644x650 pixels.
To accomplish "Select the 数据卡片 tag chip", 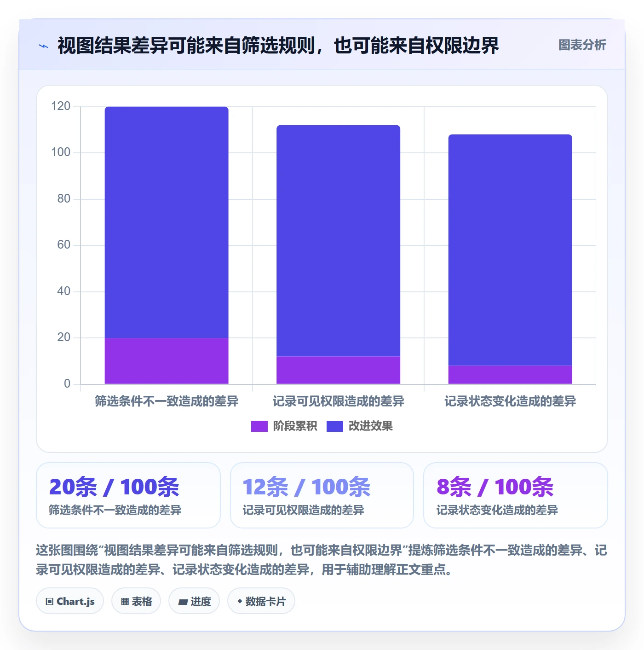I will point(261,601).
